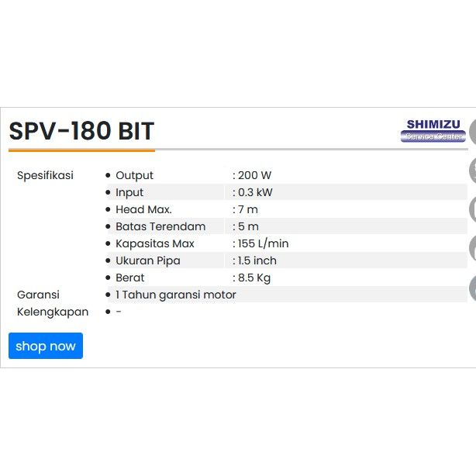Click the gray circle icon beside Shimizu logo

[472, 131]
